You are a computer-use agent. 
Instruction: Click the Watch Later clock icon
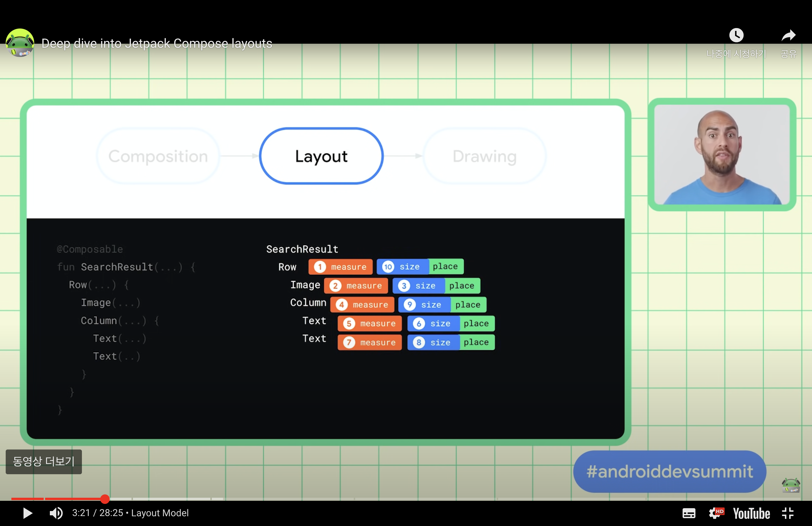(736, 35)
